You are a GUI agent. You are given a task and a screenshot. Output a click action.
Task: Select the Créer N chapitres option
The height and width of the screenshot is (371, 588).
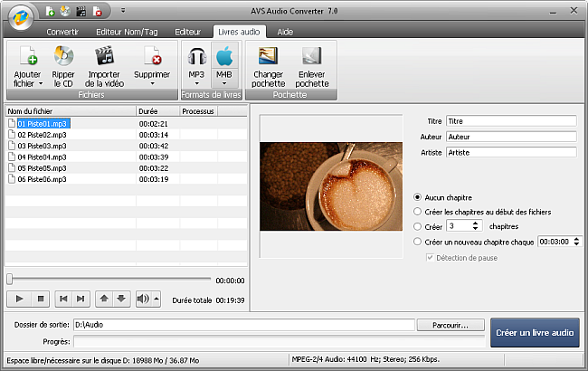tap(417, 226)
